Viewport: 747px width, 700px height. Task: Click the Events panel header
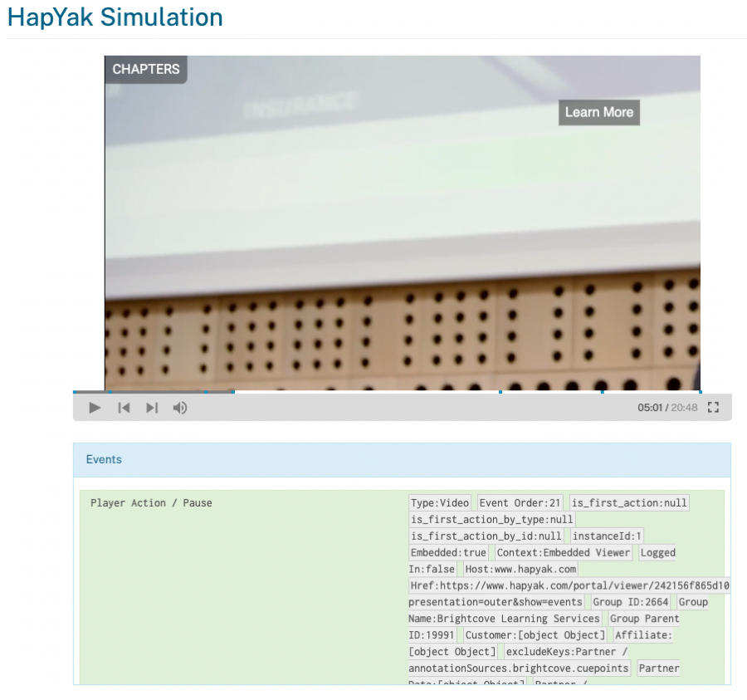[x=402, y=459]
